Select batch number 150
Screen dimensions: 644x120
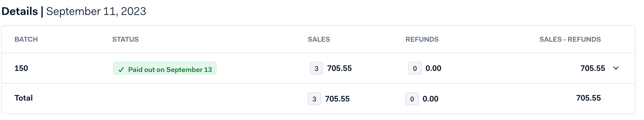[21, 68]
